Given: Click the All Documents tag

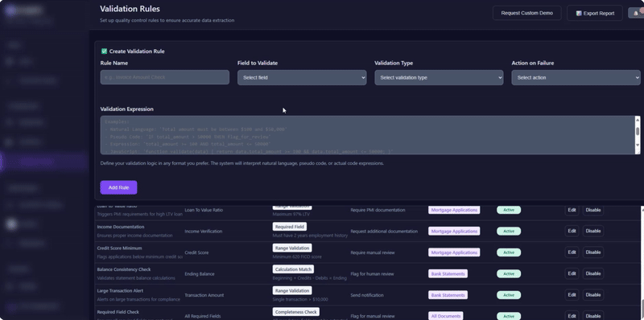Looking at the screenshot, I should (446, 316).
